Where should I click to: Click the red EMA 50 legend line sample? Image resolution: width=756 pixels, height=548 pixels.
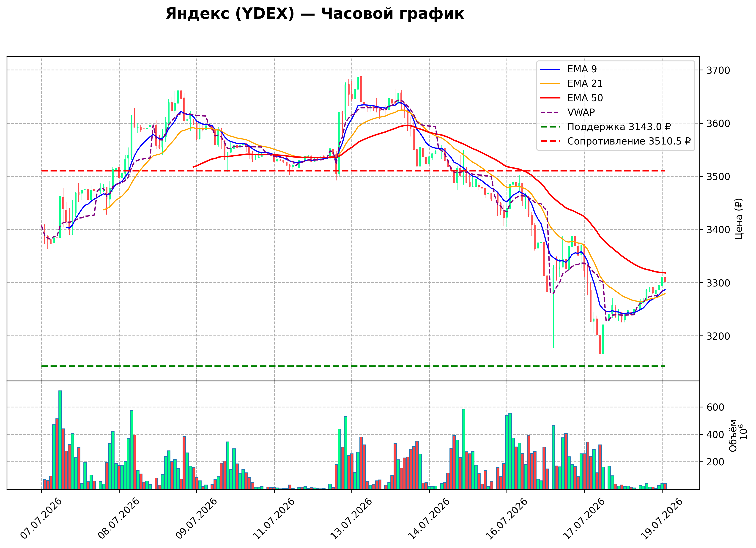[x=550, y=98]
